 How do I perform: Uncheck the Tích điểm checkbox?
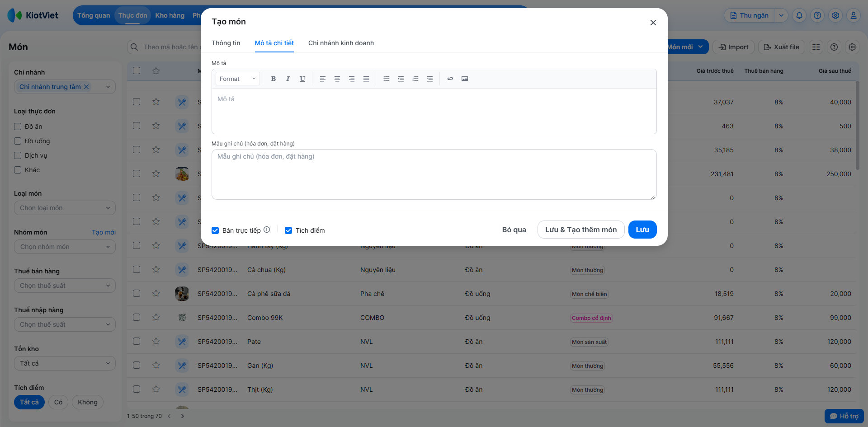point(288,230)
